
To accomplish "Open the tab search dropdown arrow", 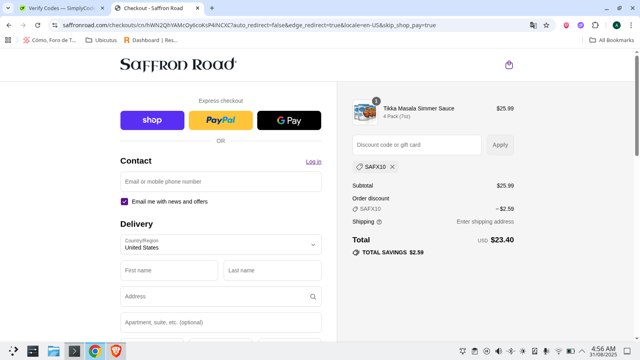I will (8, 8).
